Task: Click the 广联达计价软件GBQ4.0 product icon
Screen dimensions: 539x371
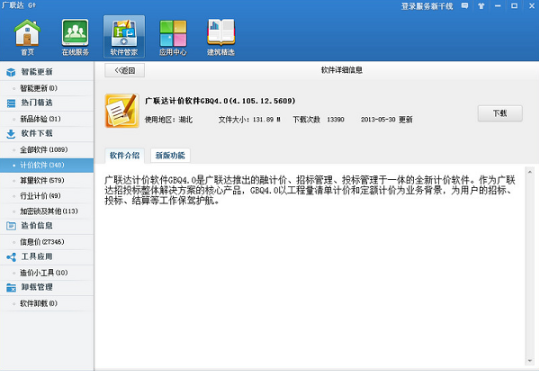Action: [x=122, y=111]
